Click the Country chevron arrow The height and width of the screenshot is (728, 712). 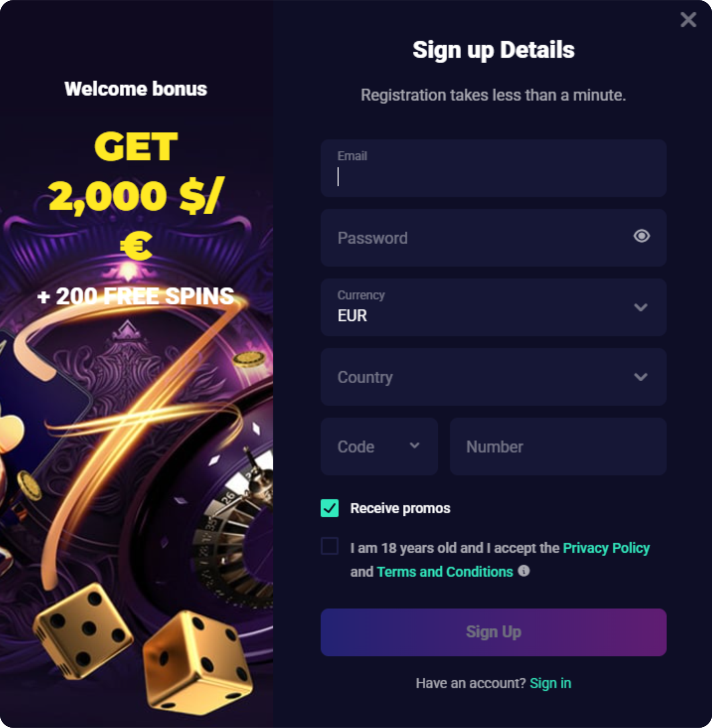click(640, 377)
